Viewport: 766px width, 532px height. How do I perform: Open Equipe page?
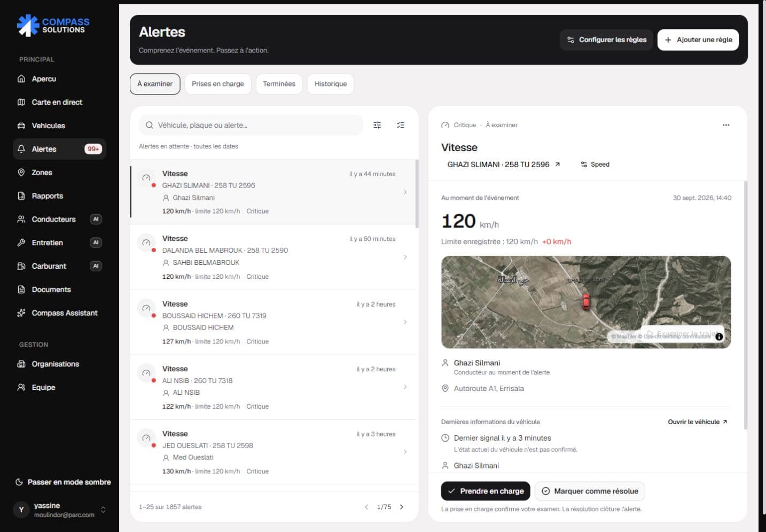click(x=59, y=387)
